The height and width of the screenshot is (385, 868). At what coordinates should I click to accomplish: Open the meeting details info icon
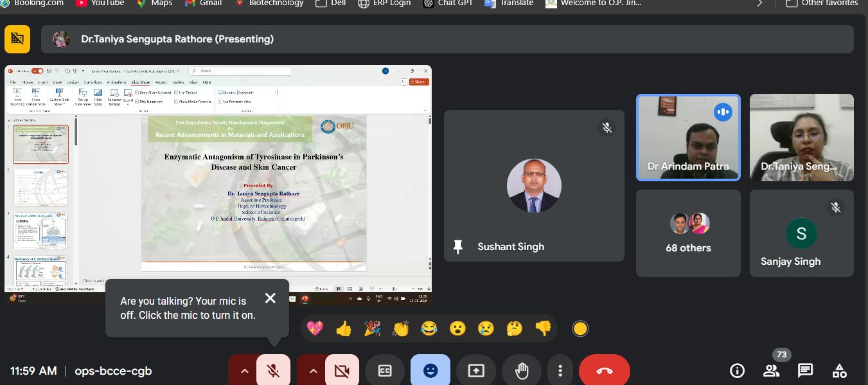(737, 371)
